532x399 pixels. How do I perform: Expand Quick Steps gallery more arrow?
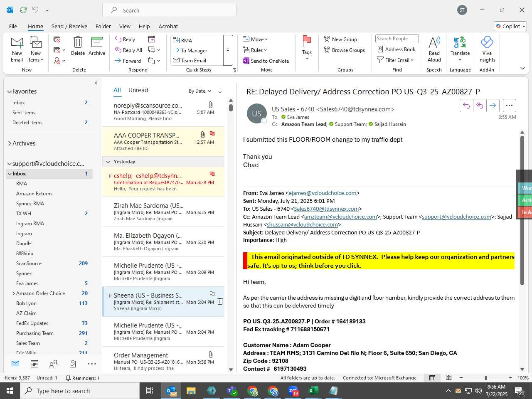[x=228, y=50]
